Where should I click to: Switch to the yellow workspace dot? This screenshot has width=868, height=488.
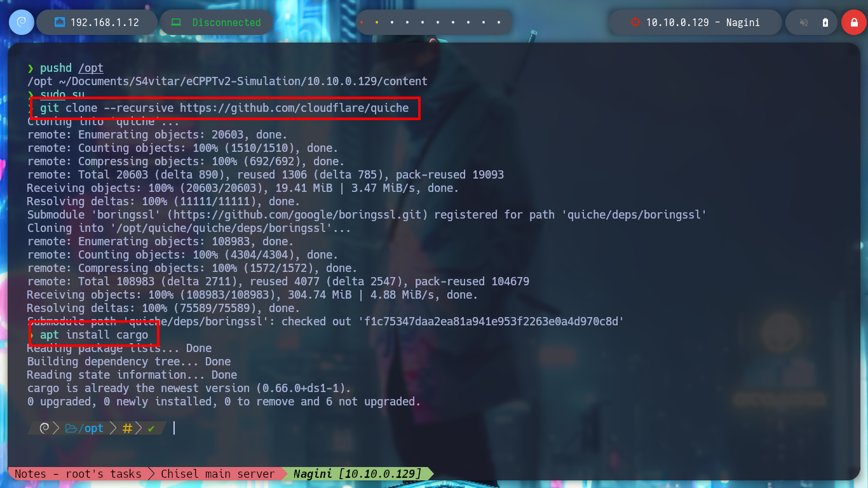click(377, 22)
